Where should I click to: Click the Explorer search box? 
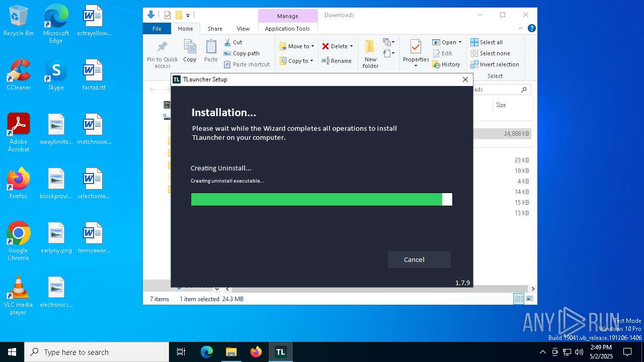tap(501, 89)
